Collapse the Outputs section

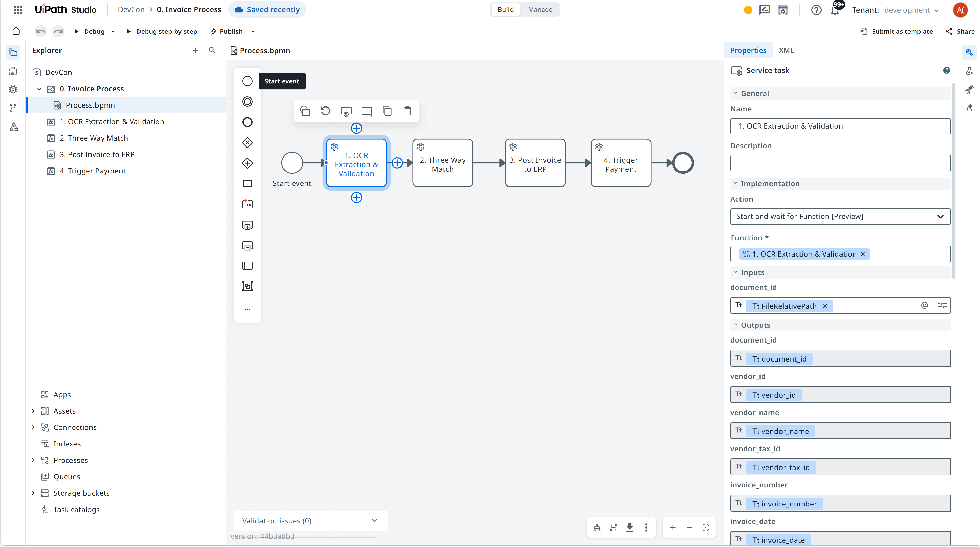(x=735, y=325)
